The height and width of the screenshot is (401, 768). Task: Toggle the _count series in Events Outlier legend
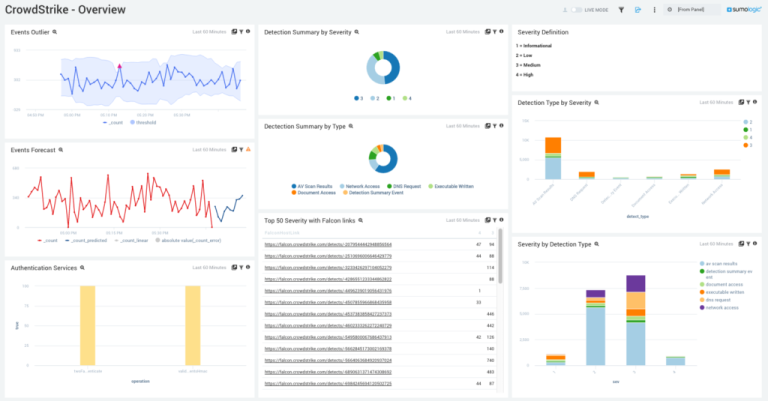[x=113, y=122]
